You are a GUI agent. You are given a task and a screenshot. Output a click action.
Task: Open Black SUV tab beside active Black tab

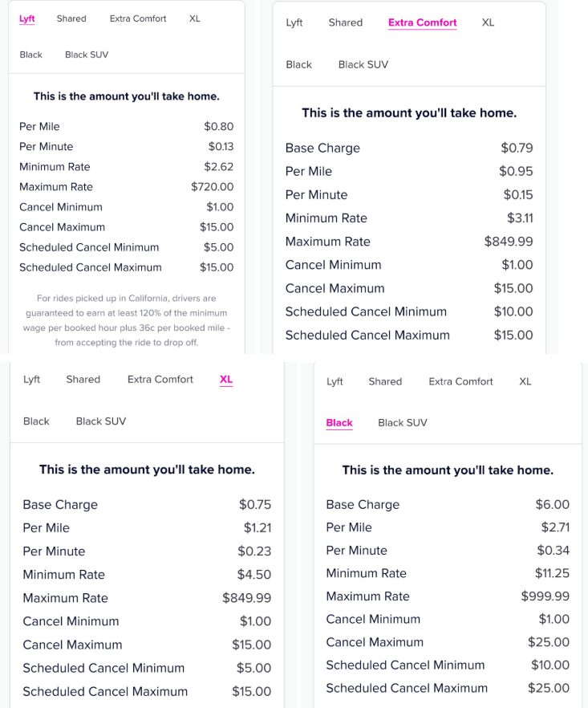403,422
